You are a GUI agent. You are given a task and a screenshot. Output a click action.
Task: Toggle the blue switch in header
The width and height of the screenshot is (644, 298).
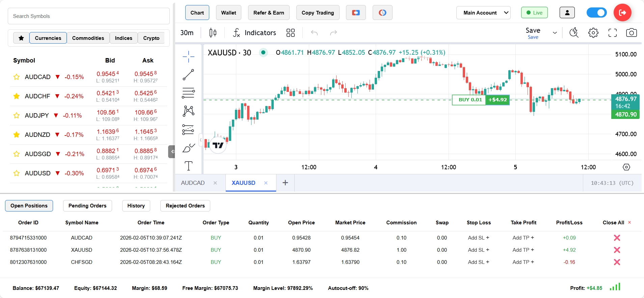(x=596, y=13)
